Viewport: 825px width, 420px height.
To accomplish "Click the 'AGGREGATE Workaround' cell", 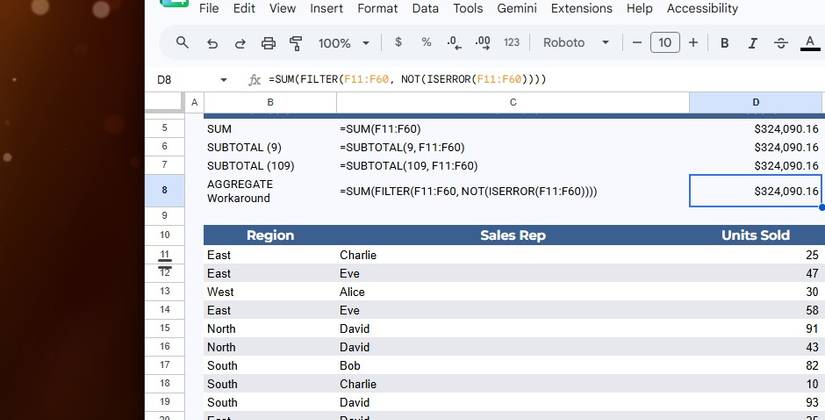I will click(270, 191).
